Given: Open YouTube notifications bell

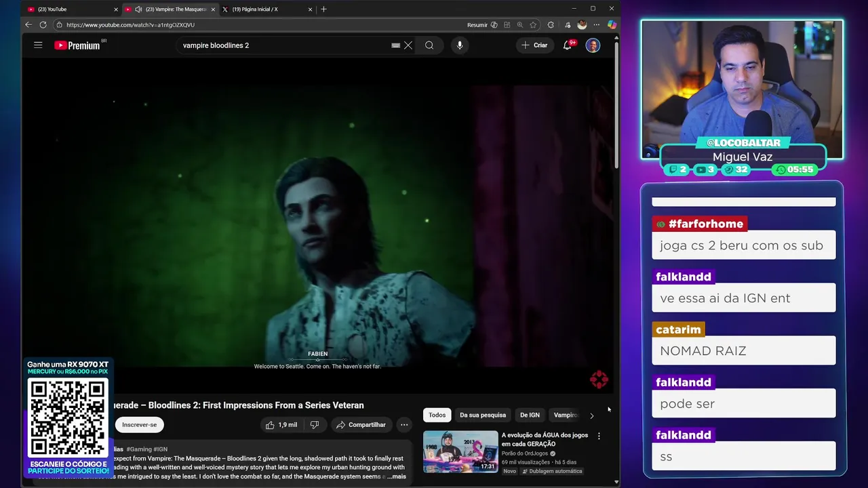Looking at the screenshot, I should 568,45.
